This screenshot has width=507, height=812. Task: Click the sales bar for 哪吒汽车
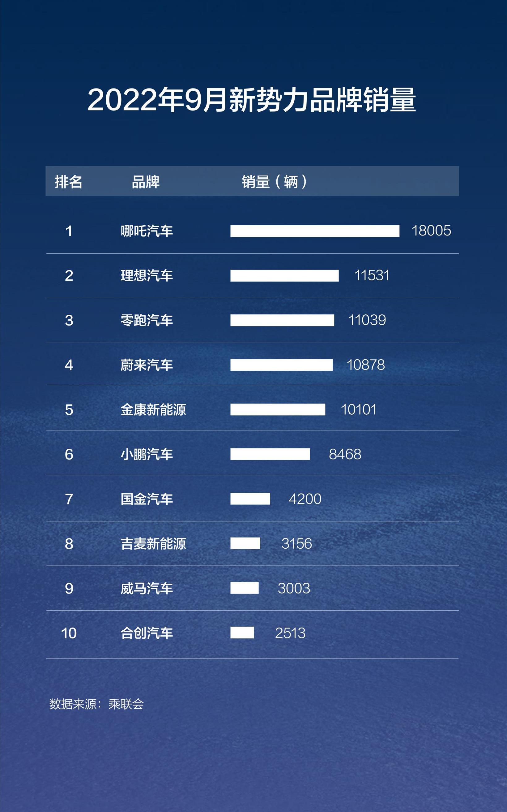point(314,231)
